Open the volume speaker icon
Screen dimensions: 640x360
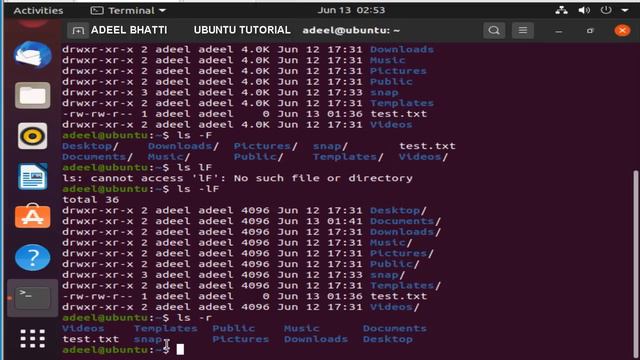pyautogui.click(x=584, y=10)
